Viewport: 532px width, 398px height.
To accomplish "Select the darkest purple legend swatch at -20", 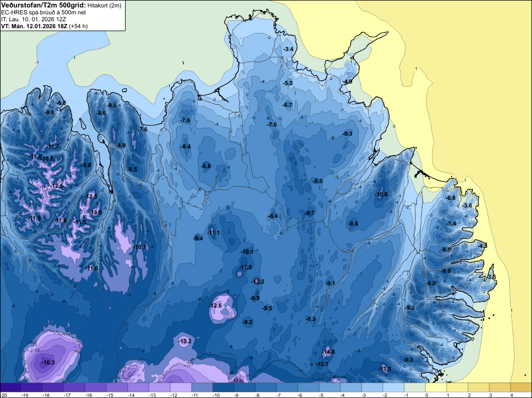I will pos(11,387).
